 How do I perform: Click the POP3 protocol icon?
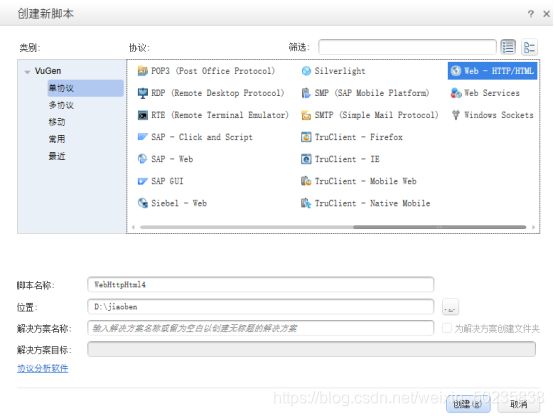(142, 71)
